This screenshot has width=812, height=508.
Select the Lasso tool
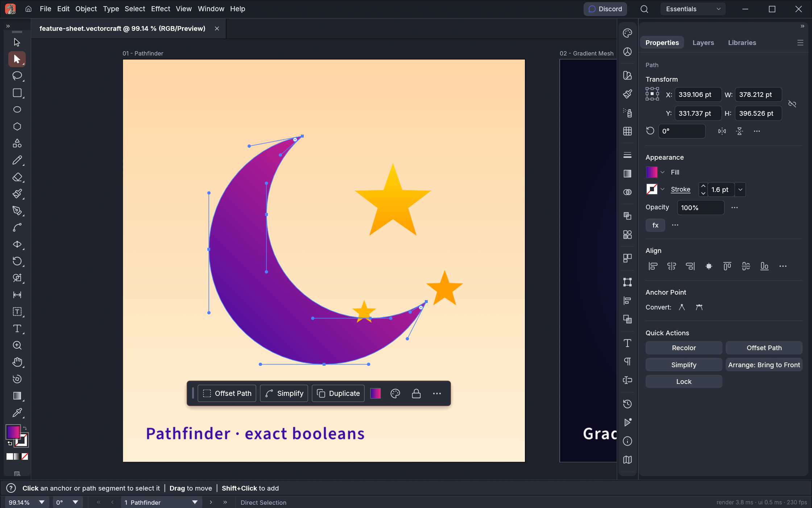coord(17,76)
